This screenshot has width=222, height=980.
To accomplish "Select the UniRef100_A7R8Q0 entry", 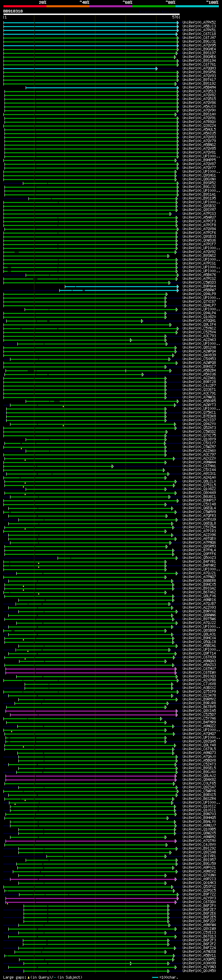I will (x=199, y=122).
